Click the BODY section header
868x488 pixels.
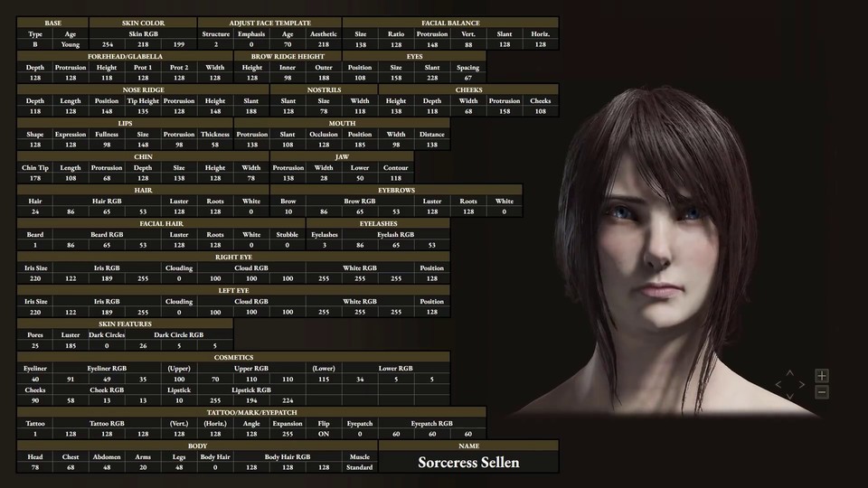[x=197, y=446]
